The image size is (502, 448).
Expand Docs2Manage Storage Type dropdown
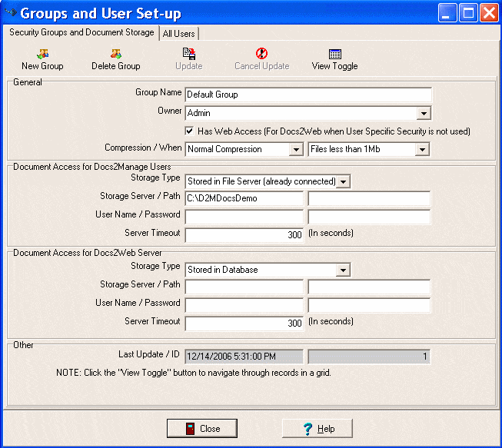pos(344,181)
